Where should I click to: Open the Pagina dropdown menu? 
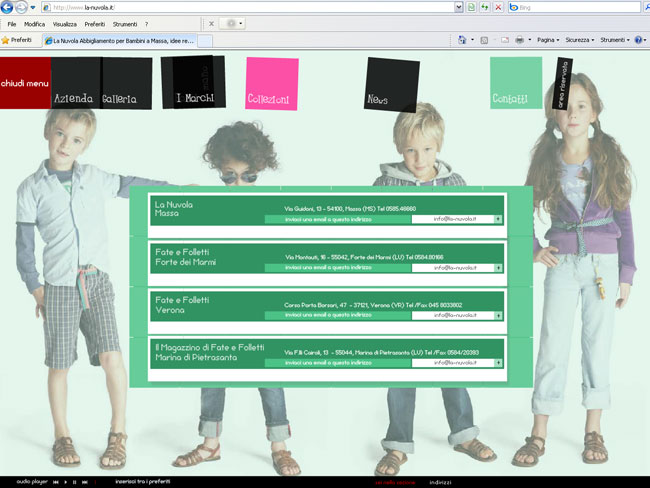pos(548,40)
